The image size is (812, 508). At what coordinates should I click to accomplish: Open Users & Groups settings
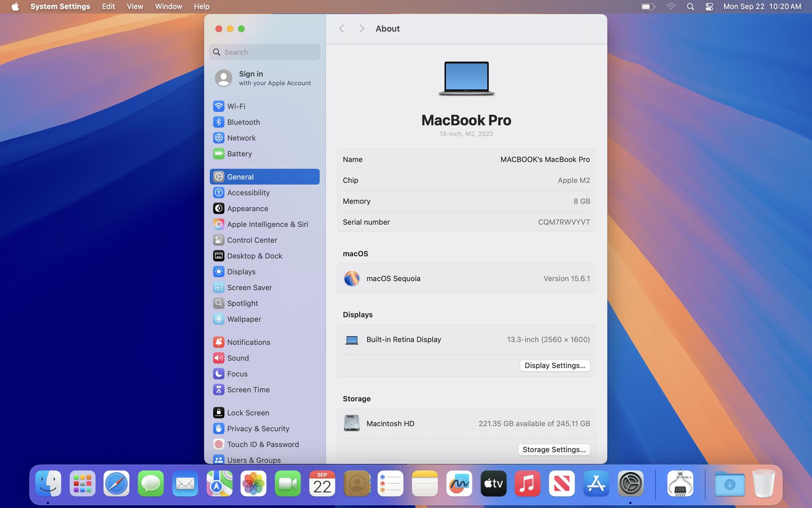pos(265,460)
